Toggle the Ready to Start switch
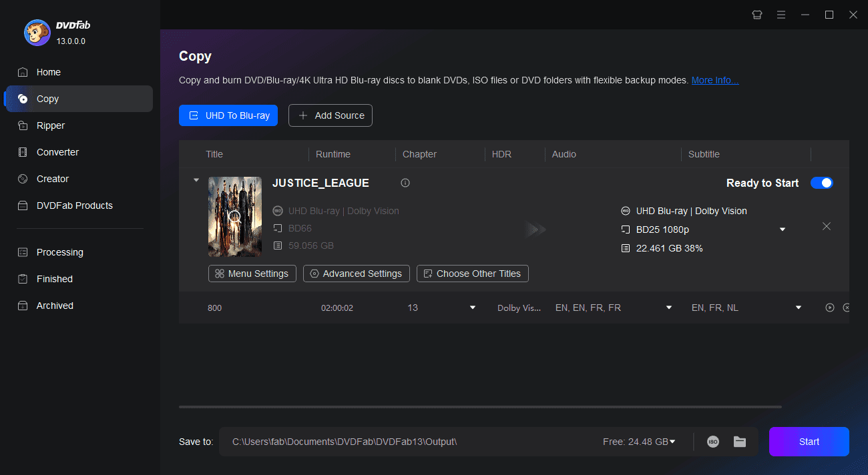Image resolution: width=868 pixels, height=475 pixels. click(x=822, y=183)
